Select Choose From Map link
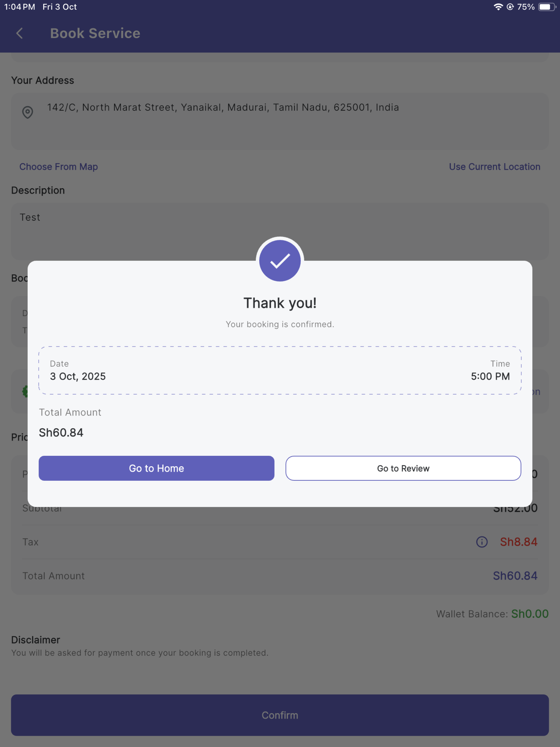This screenshot has width=560, height=747. point(59,167)
